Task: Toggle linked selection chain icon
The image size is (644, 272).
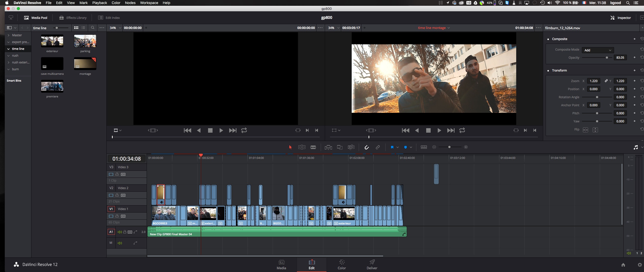Action: [378, 147]
